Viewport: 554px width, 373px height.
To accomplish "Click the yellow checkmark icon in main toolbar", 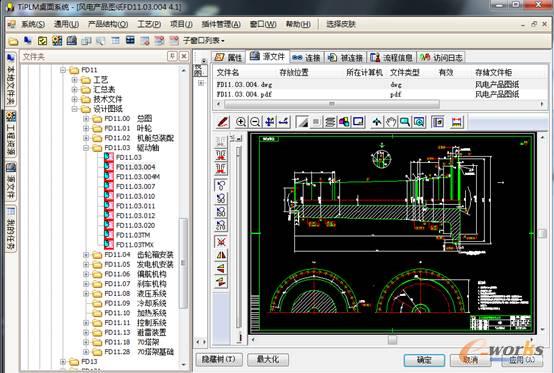I will pos(42,41).
